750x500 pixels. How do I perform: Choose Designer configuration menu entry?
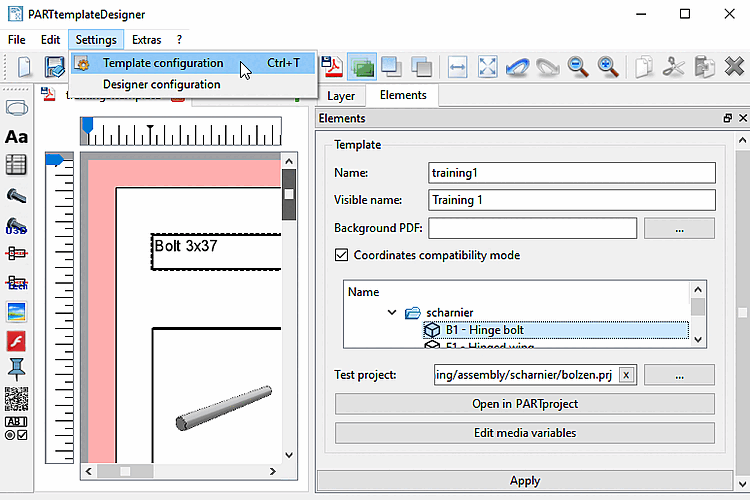point(161,84)
